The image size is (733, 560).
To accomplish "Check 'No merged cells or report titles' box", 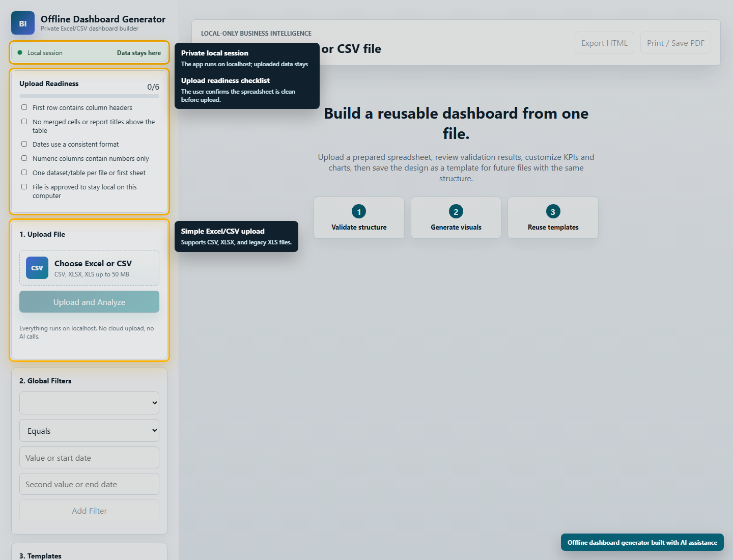I will pyautogui.click(x=24, y=122).
